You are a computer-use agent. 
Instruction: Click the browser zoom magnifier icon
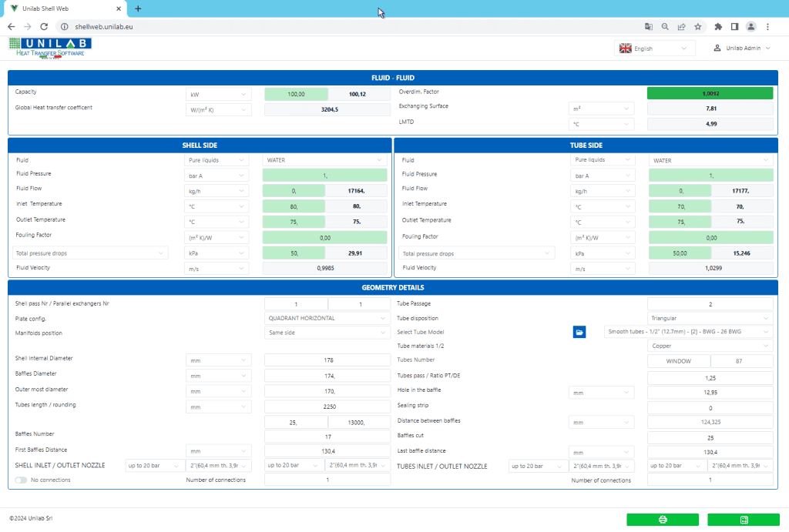point(665,26)
